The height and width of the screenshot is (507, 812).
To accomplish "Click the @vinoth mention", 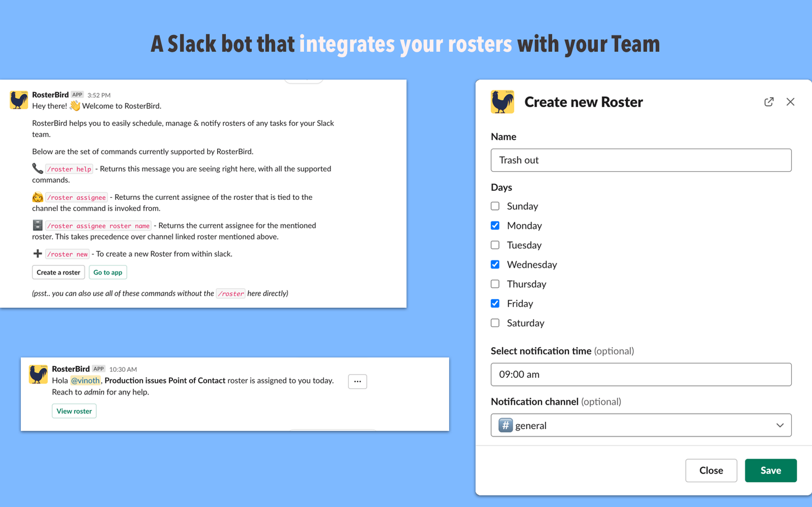I will [x=85, y=380].
